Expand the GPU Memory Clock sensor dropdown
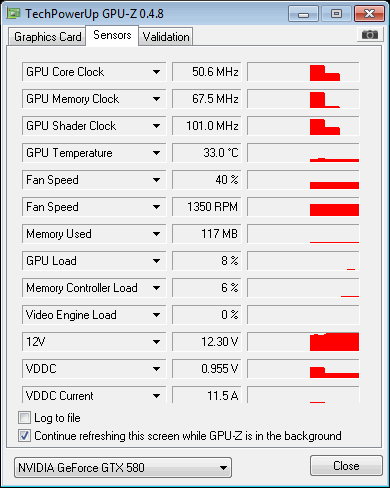This screenshot has height=488, width=390. [x=156, y=99]
